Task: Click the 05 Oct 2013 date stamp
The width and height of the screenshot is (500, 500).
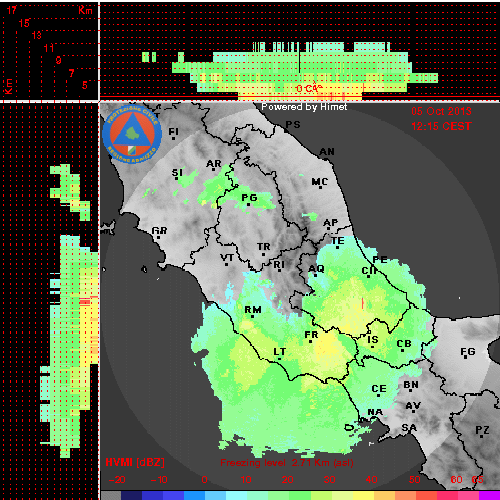Action: tap(441, 111)
